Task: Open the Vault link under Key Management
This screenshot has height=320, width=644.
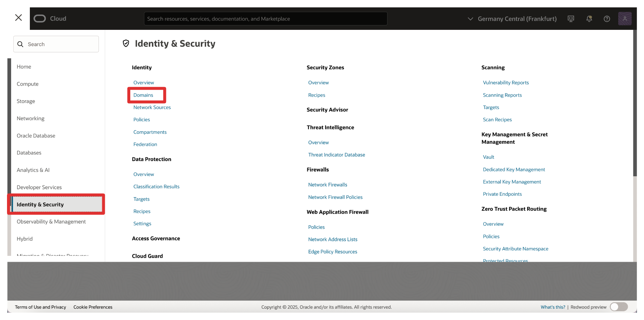Action: coord(488,157)
